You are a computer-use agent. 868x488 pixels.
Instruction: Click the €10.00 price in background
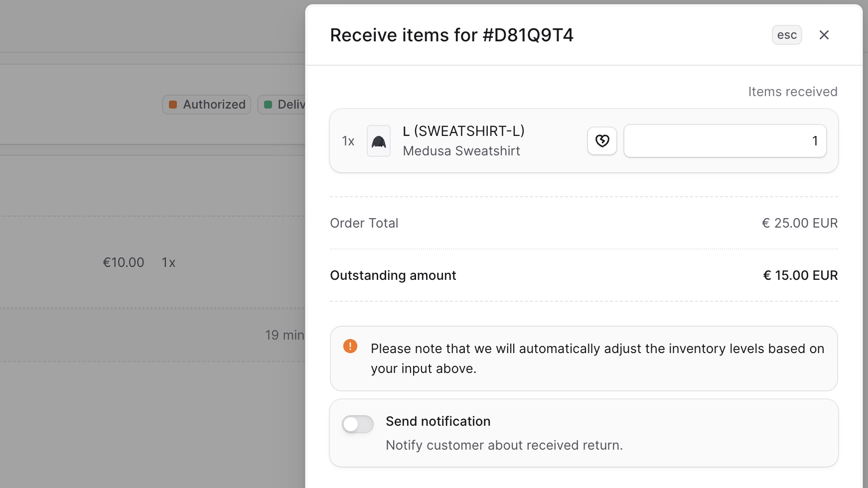click(123, 262)
